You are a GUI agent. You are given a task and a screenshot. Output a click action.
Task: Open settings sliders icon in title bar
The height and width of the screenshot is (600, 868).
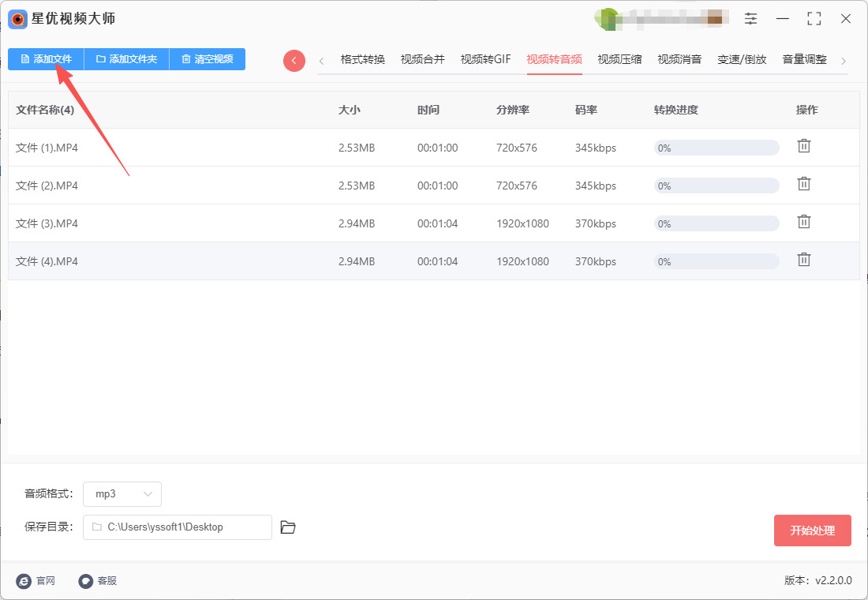(x=750, y=19)
